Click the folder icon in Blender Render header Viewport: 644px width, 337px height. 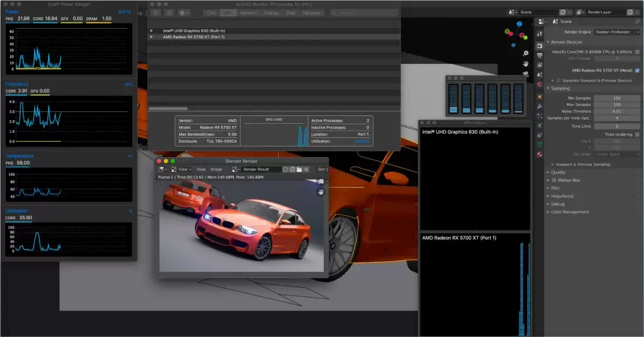(299, 169)
